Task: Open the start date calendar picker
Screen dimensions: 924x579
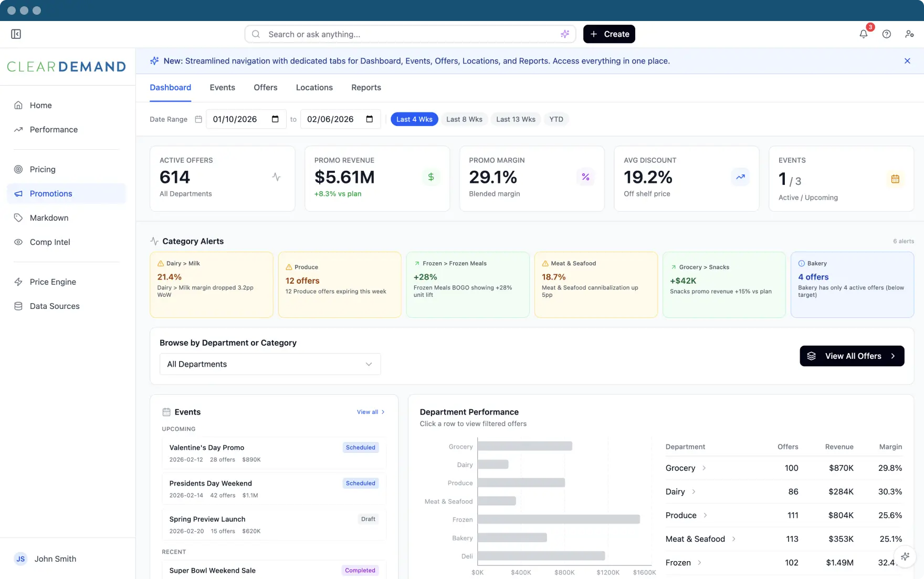Action: point(275,119)
